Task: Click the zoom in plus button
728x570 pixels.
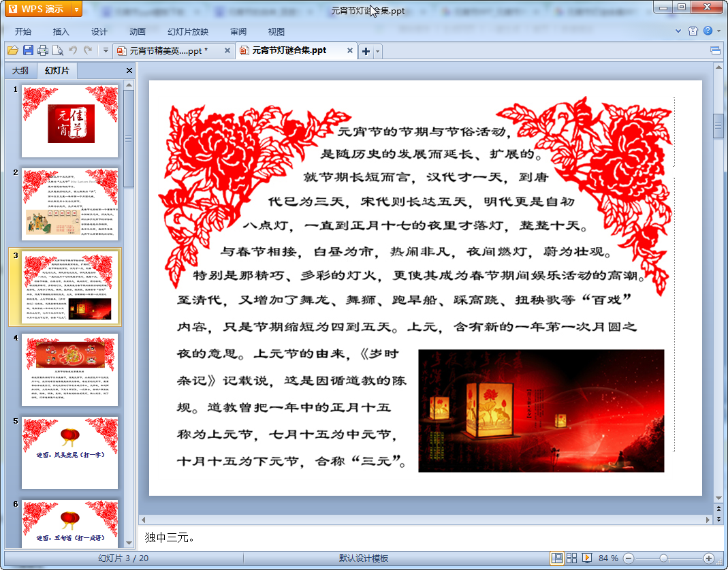Action: tap(709, 558)
